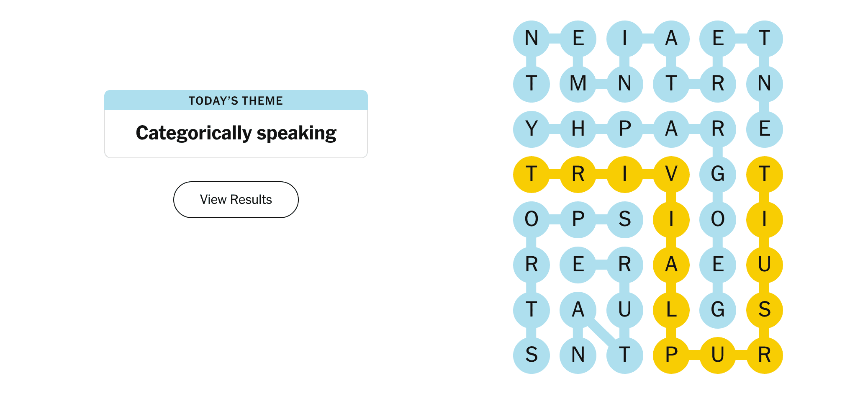Select the blue N beginning NATURE
This screenshot has height=417, width=868.
tap(578, 355)
